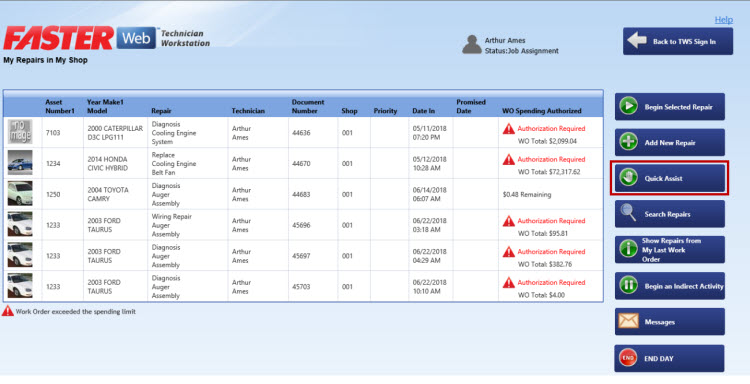Click the info icon on Show Repairs from My Last Work Order

[629, 249]
